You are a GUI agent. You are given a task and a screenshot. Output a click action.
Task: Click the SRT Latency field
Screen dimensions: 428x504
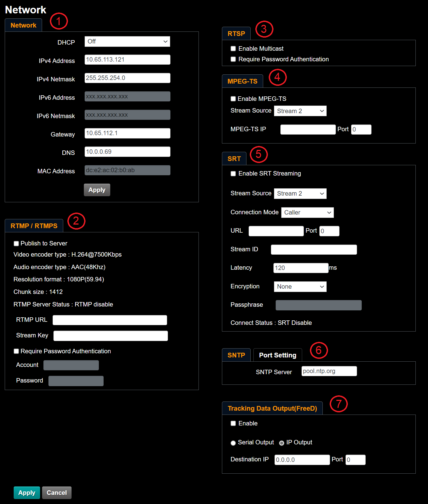301,268
